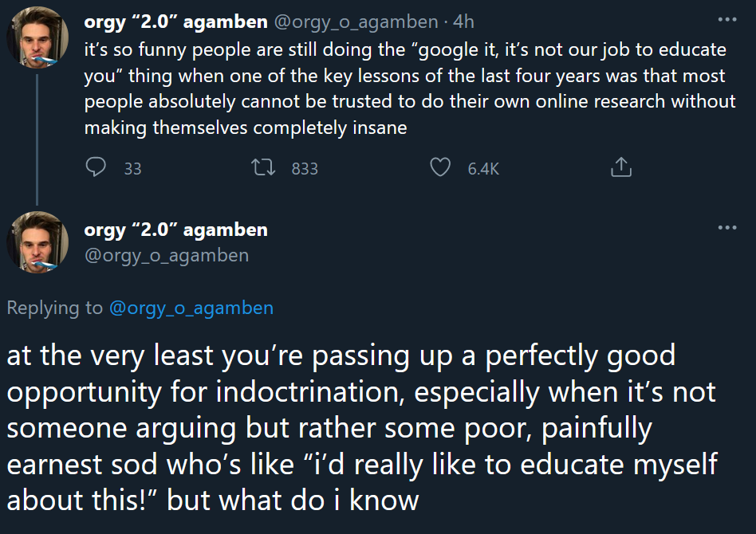Click the top tweet's profile avatar
The image size is (756, 534).
(37, 38)
